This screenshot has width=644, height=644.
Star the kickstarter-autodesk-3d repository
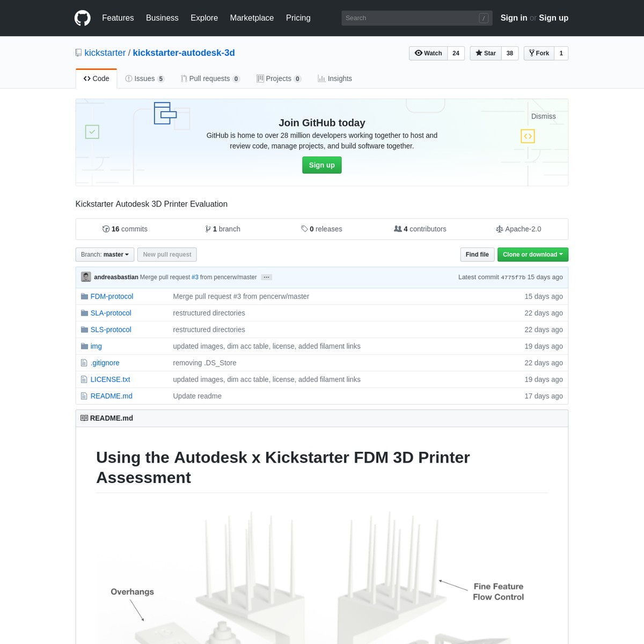pos(486,53)
